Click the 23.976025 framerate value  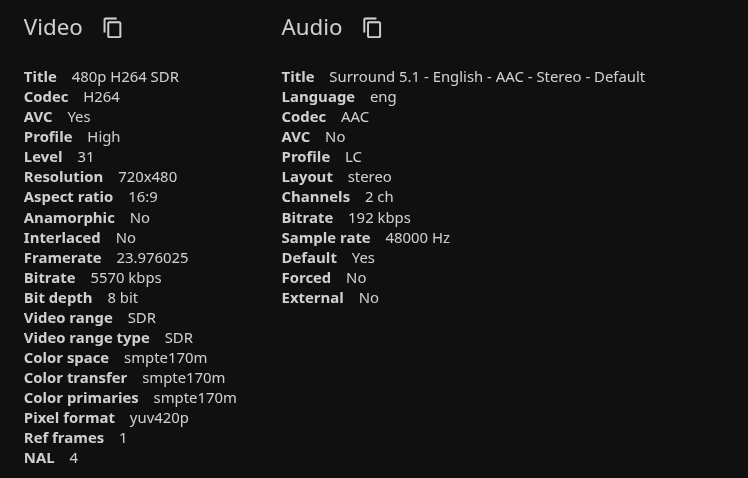click(x=152, y=257)
